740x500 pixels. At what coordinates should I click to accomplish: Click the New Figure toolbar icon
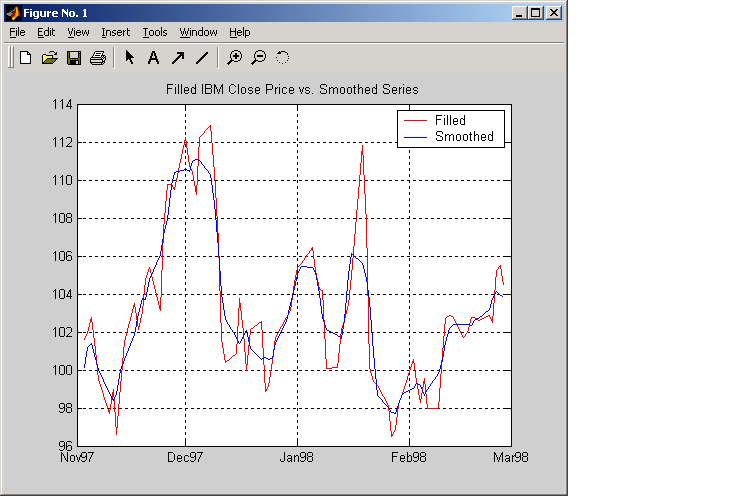26,58
